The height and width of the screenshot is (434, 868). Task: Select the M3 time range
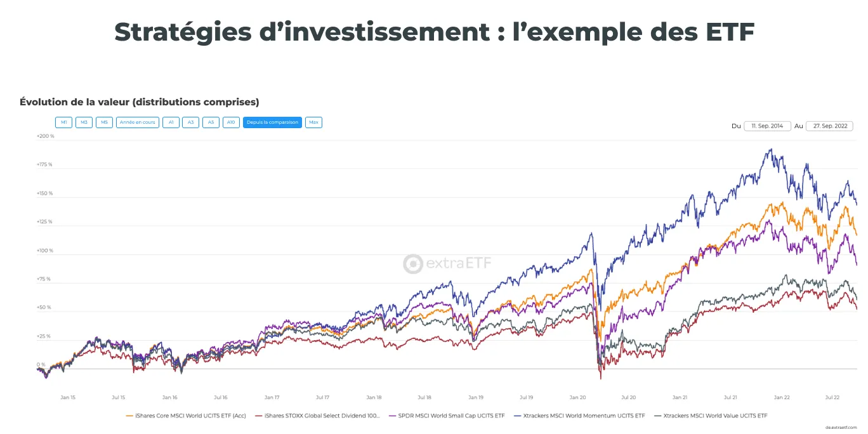click(x=83, y=122)
